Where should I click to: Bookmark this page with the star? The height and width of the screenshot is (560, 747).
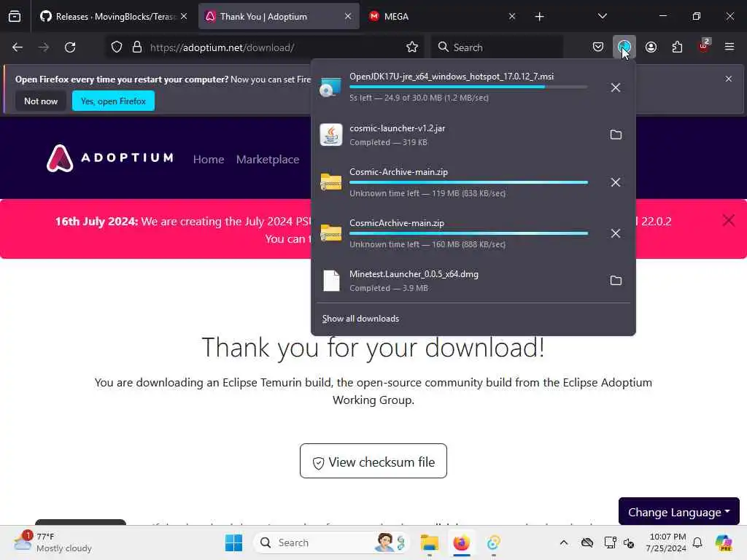[x=412, y=47]
